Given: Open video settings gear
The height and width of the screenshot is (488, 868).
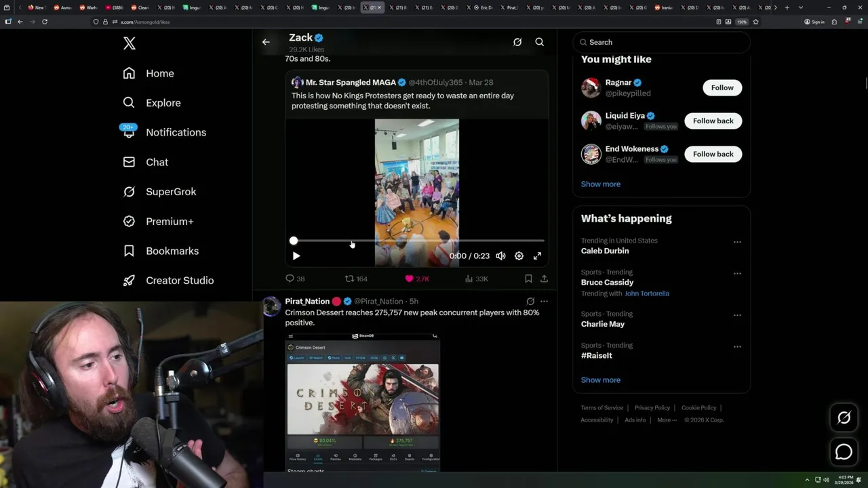Looking at the screenshot, I should 519,256.
